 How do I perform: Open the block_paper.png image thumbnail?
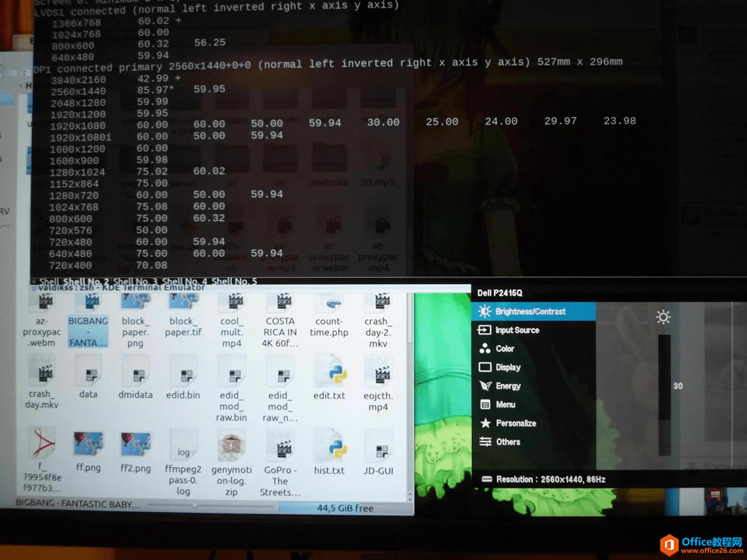[x=136, y=302]
